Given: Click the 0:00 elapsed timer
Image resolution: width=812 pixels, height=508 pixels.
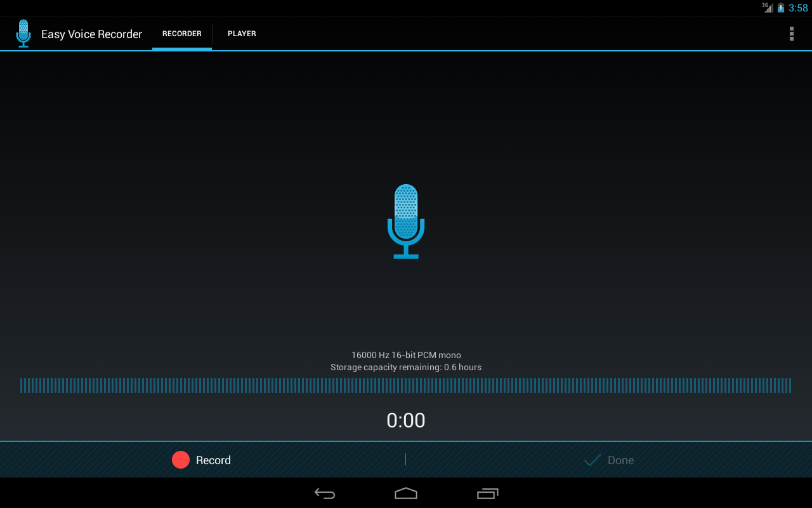Looking at the screenshot, I should (406, 420).
